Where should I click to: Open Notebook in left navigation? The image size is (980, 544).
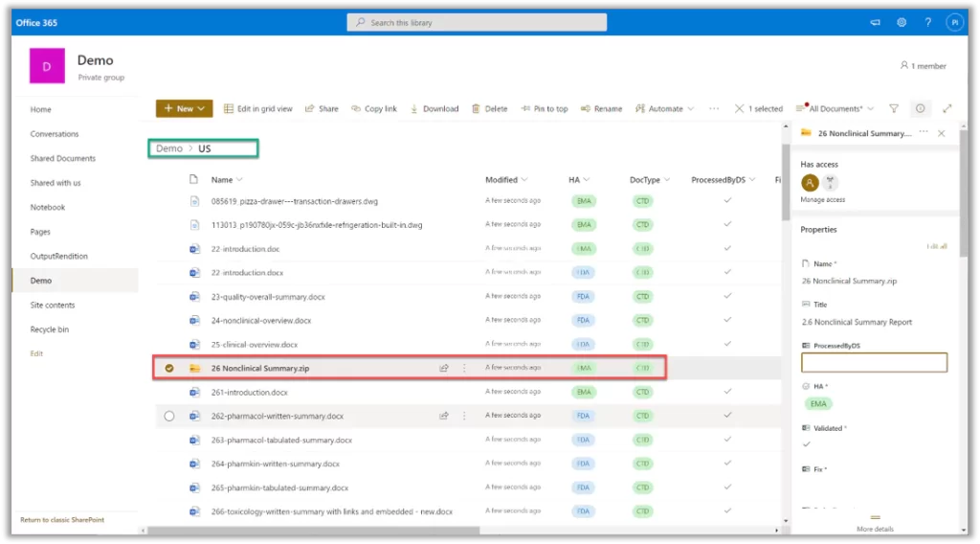tap(48, 207)
